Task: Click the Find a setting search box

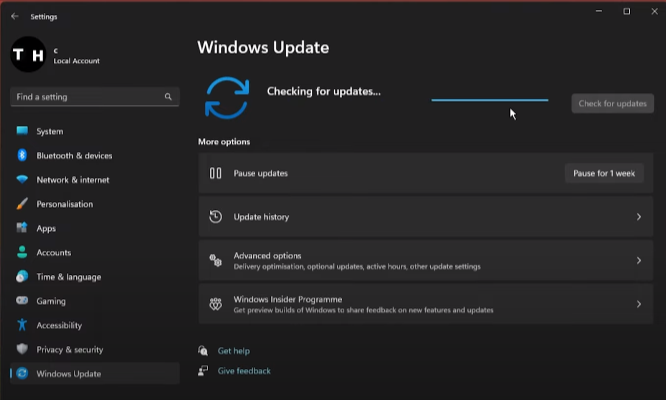Action: 95,97
